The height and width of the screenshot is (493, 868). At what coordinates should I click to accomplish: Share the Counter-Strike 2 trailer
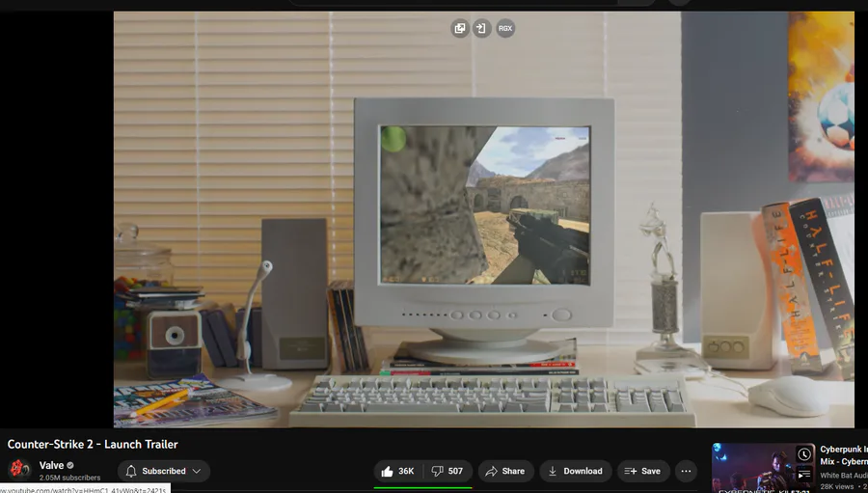[505, 471]
